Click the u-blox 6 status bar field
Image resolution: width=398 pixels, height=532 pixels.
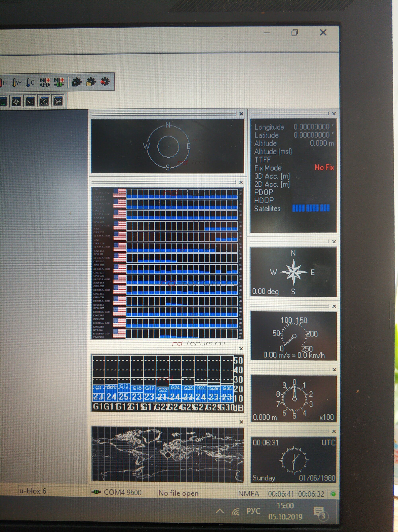[x=32, y=491]
